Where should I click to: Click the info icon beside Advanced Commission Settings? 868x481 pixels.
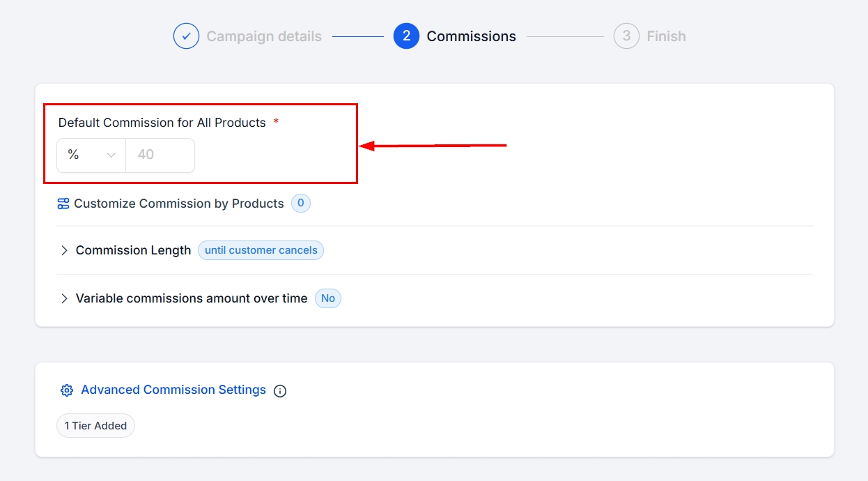(280, 391)
